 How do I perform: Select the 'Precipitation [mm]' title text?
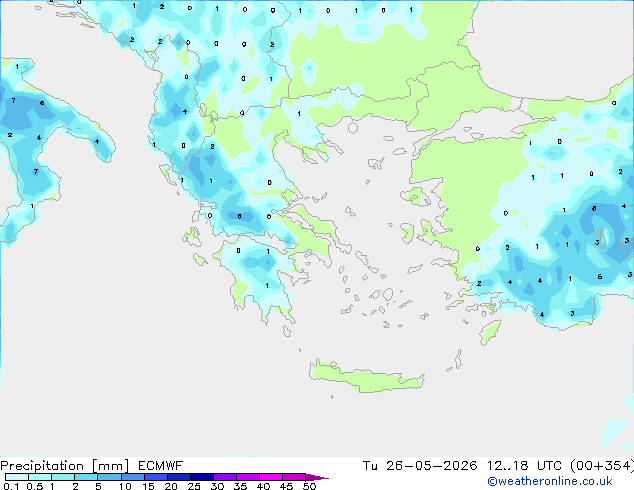tap(65, 466)
